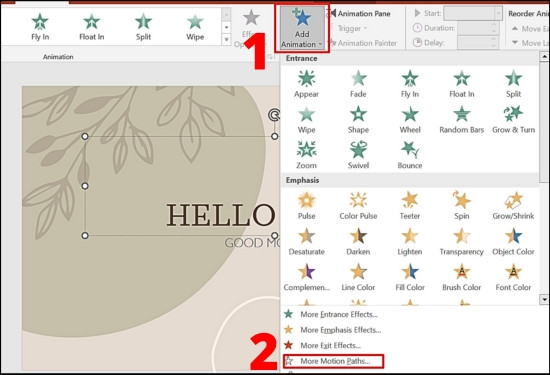Screen dimensions: 550x375
Task: Pick the Swivel entrance effect
Action: 358,155
